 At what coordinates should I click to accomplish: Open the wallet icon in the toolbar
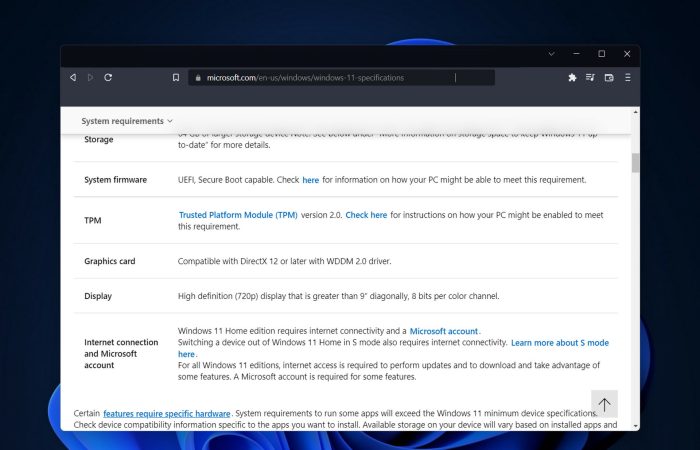pyautogui.click(x=609, y=78)
